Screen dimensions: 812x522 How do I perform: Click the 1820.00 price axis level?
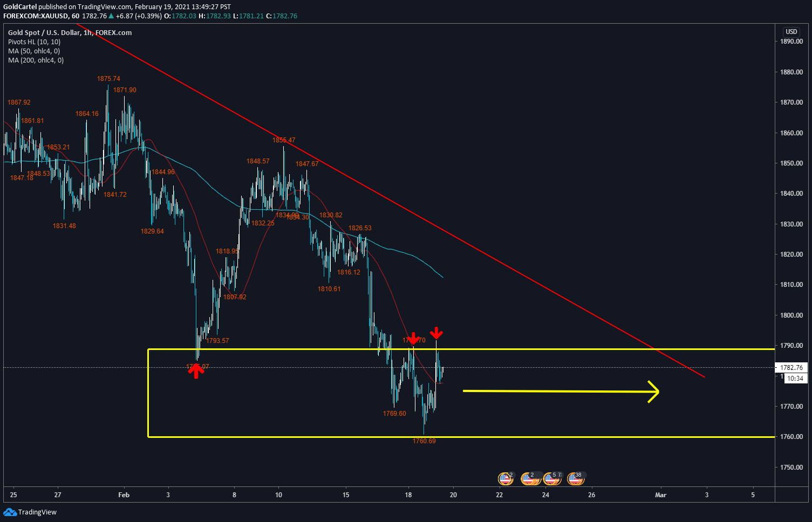791,255
